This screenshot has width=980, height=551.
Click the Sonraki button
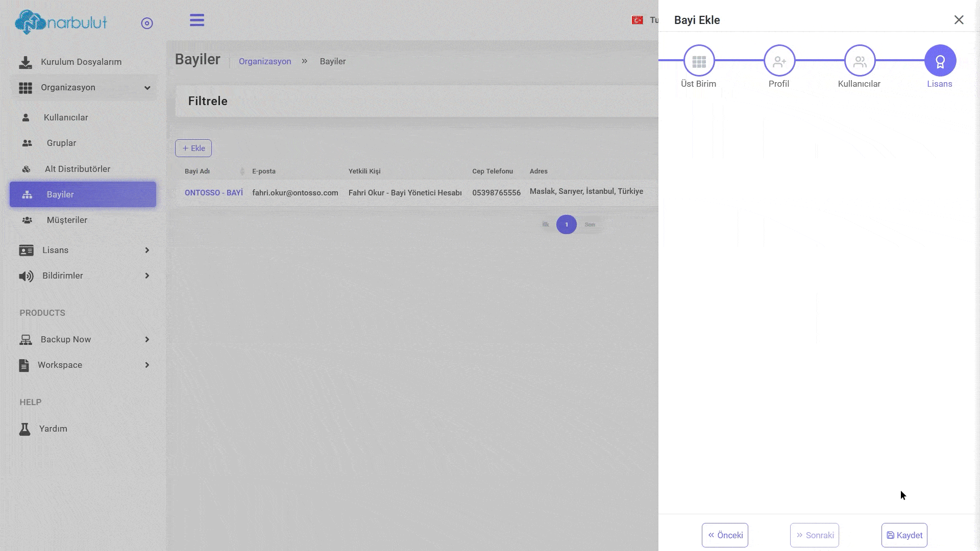point(815,535)
